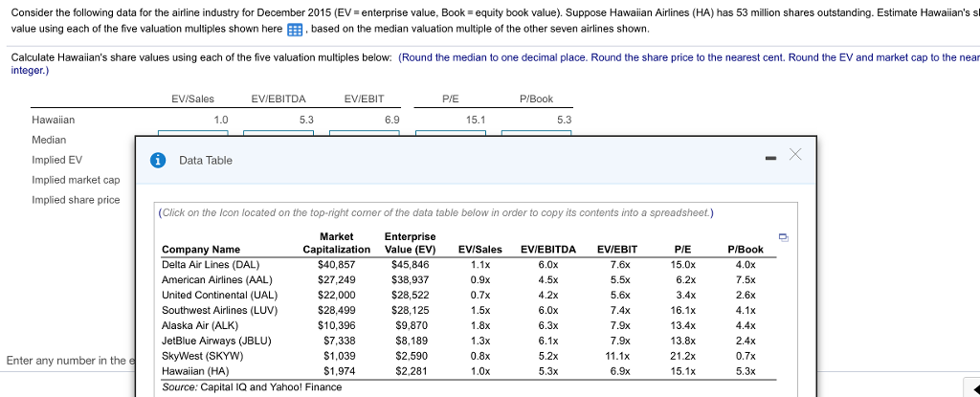The width and height of the screenshot is (980, 397).
Task: Click Alaska Air market cap $10,396
Action: tap(336, 325)
